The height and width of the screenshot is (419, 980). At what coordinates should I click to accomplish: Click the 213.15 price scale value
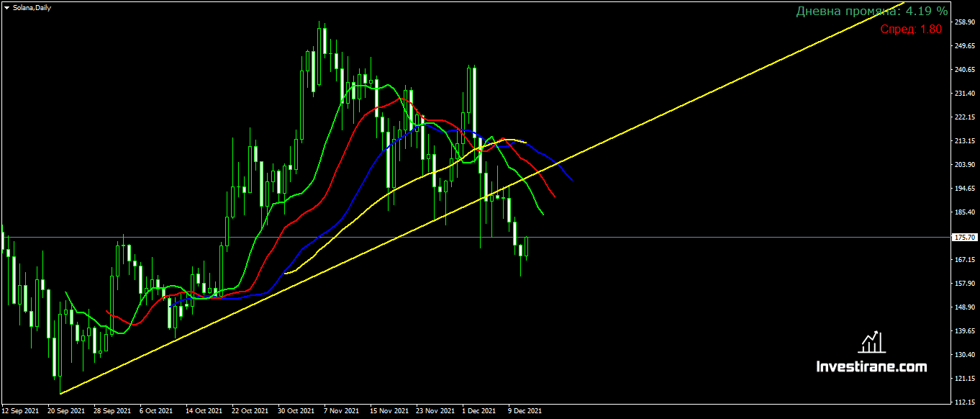964,141
